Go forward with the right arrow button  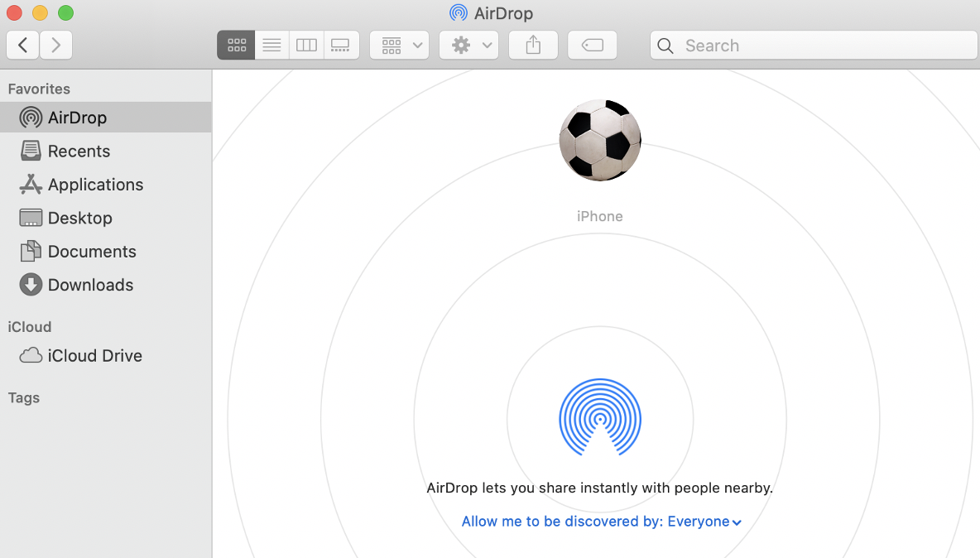coord(56,45)
